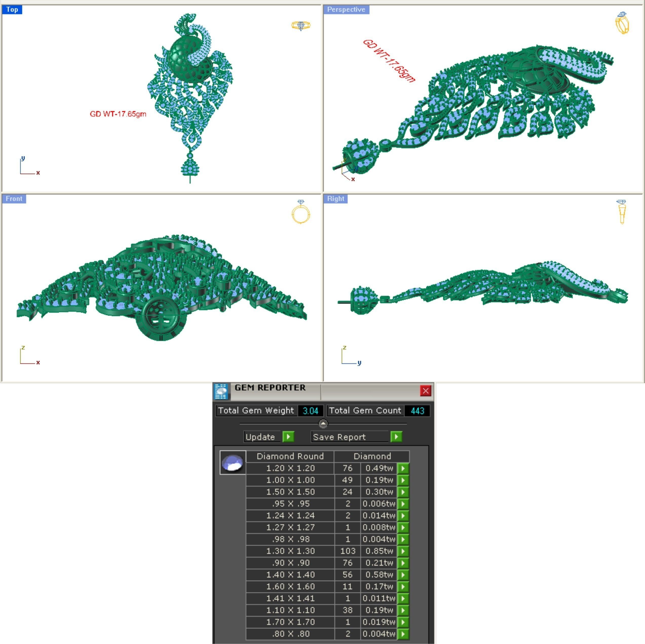Click the ring icon in Right viewport
The width and height of the screenshot is (645, 644).
[x=622, y=211]
